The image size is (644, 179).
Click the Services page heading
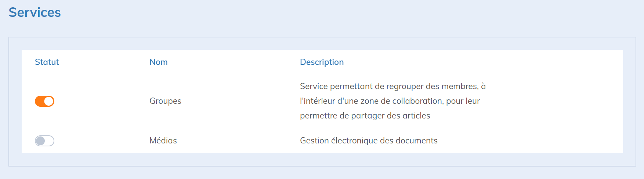(x=35, y=12)
